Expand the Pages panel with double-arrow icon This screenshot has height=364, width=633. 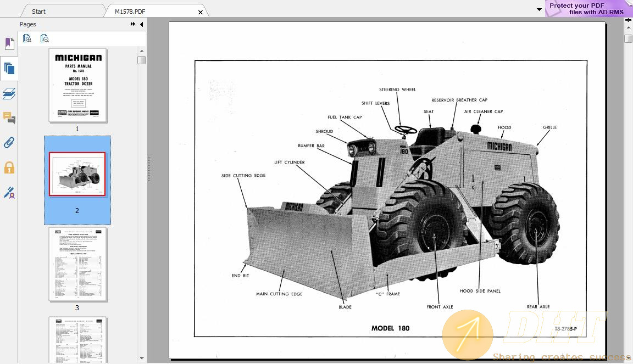coord(133,24)
